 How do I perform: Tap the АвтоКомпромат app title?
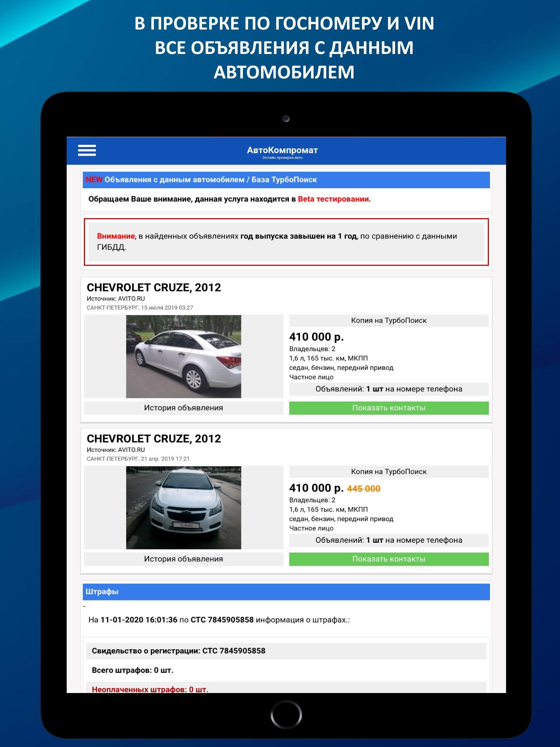point(282,150)
